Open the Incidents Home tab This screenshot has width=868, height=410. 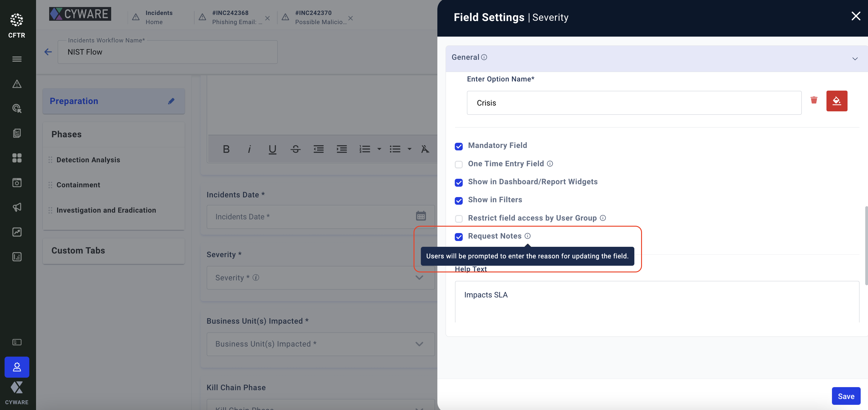click(x=159, y=17)
